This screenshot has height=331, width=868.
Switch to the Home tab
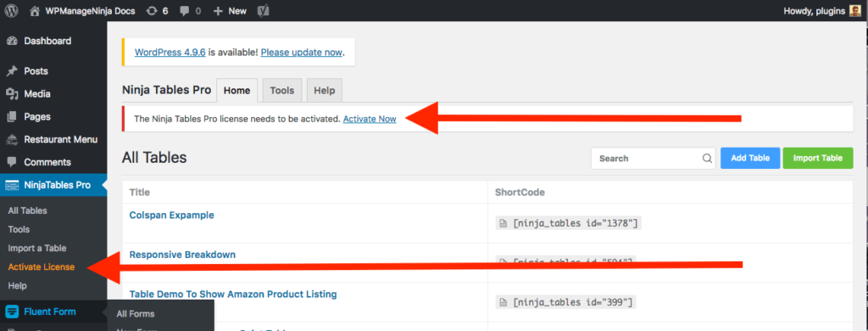[x=237, y=90]
